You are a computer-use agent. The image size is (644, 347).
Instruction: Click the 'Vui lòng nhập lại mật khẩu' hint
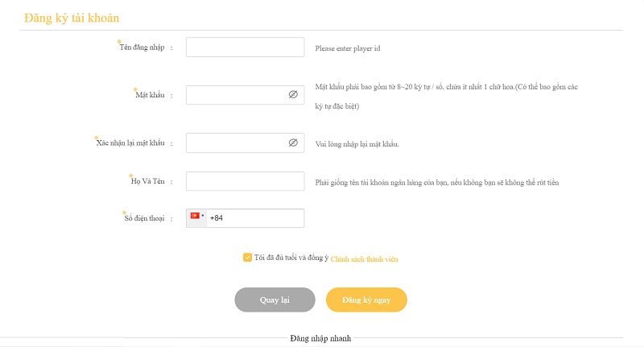[357, 144]
